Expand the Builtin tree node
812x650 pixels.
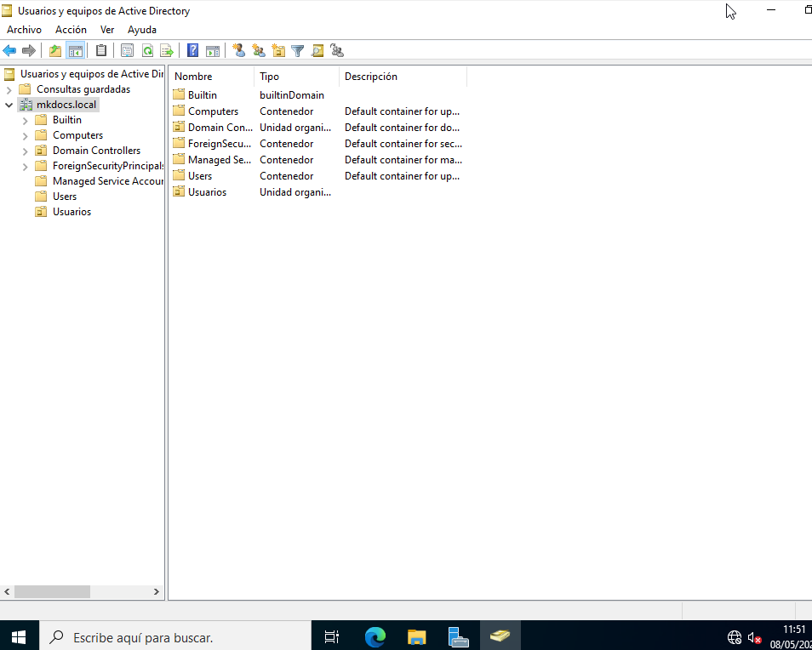coord(25,120)
